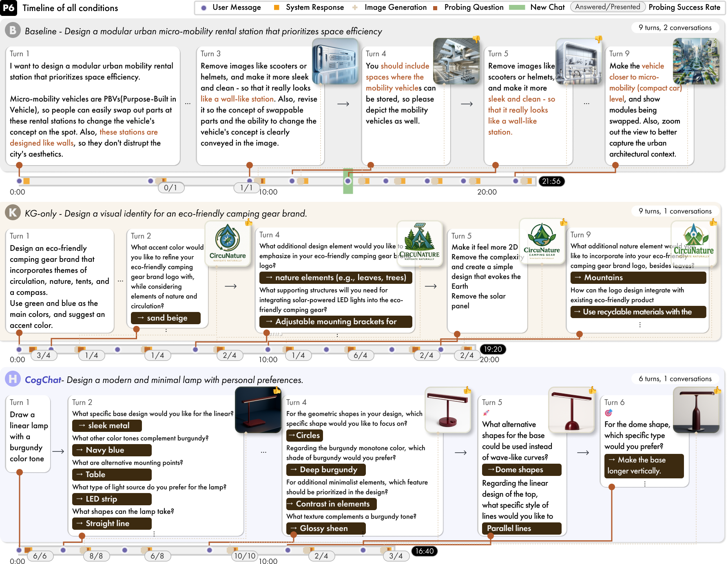Screen dimensions: 728x564
Task: Select the 'Mountains' answer pill
Action: point(638,277)
